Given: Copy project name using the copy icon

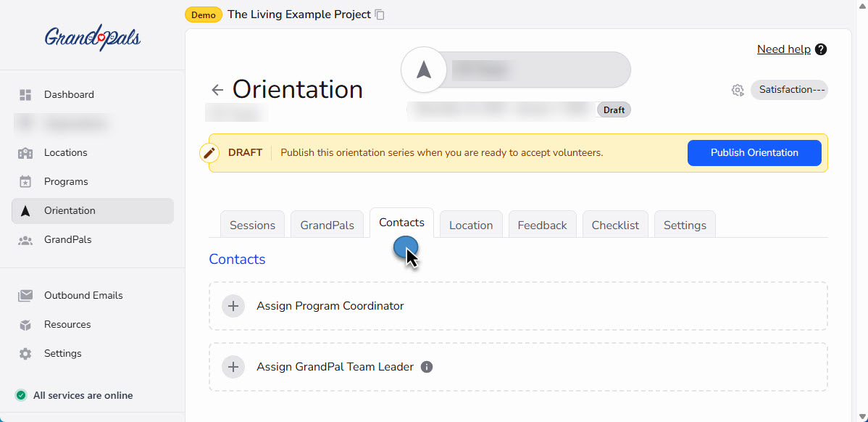Looking at the screenshot, I should click(380, 15).
